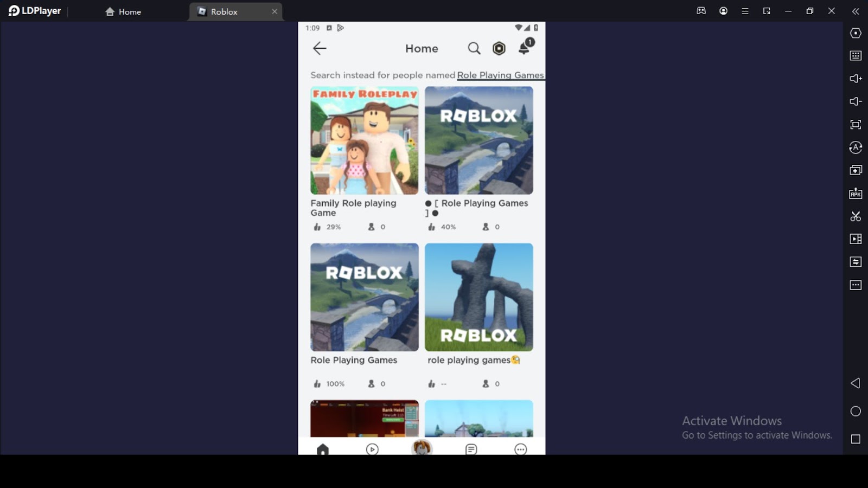Install APK using LDPlayer APK icon
868x488 pixels.
tap(856, 193)
